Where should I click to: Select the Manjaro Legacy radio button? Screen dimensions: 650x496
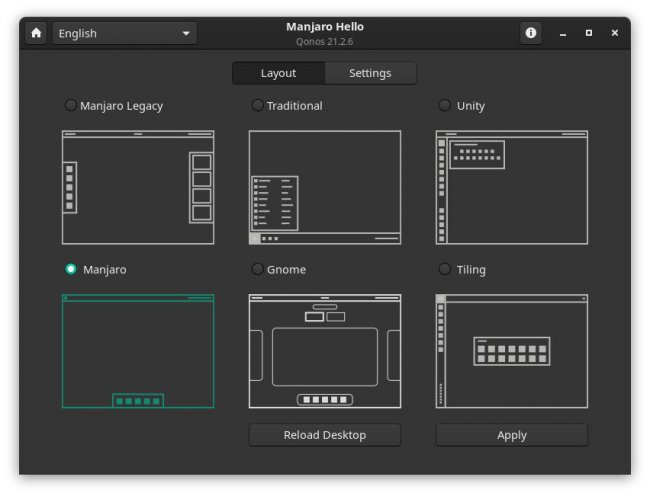click(x=70, y=105)
